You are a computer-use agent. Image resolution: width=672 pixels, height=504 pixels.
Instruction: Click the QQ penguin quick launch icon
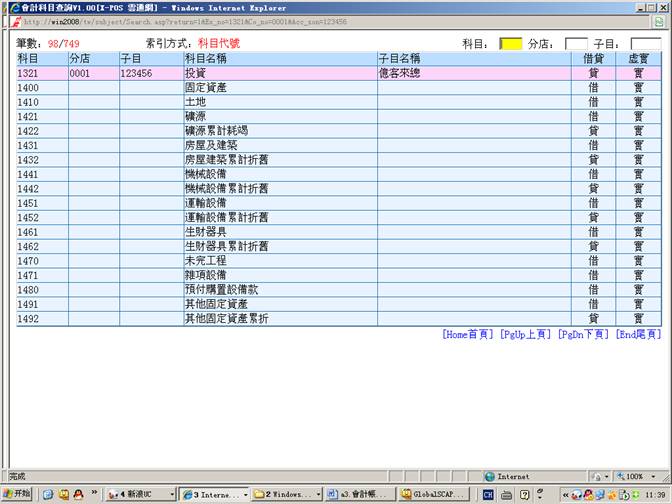[x=77, y=494]
